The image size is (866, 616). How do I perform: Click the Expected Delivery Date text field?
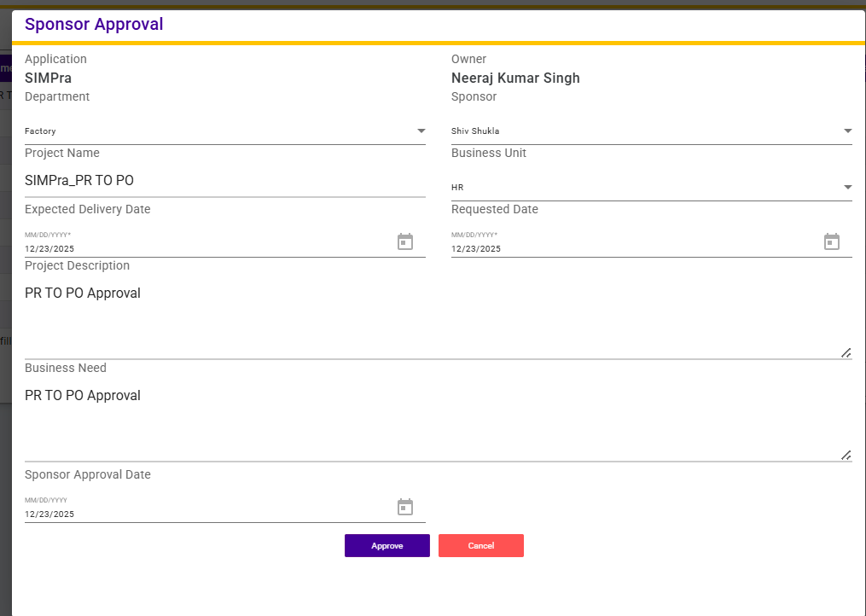pos(205,249)
